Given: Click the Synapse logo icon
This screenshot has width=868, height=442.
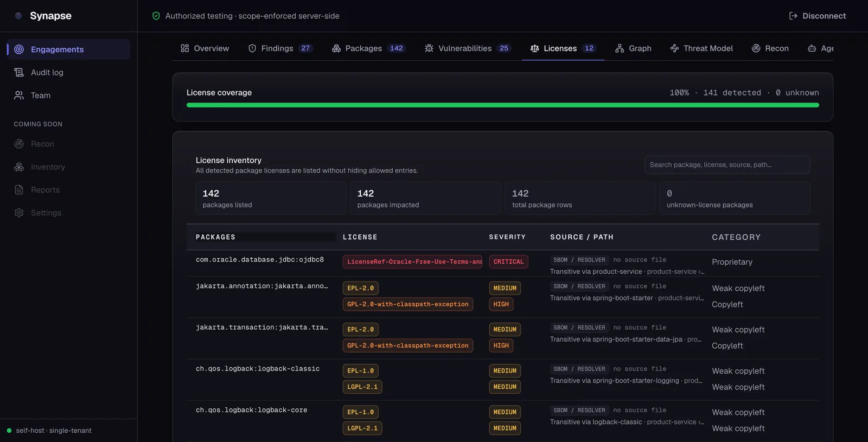Looking at the screenshot, I should point(18,16).
